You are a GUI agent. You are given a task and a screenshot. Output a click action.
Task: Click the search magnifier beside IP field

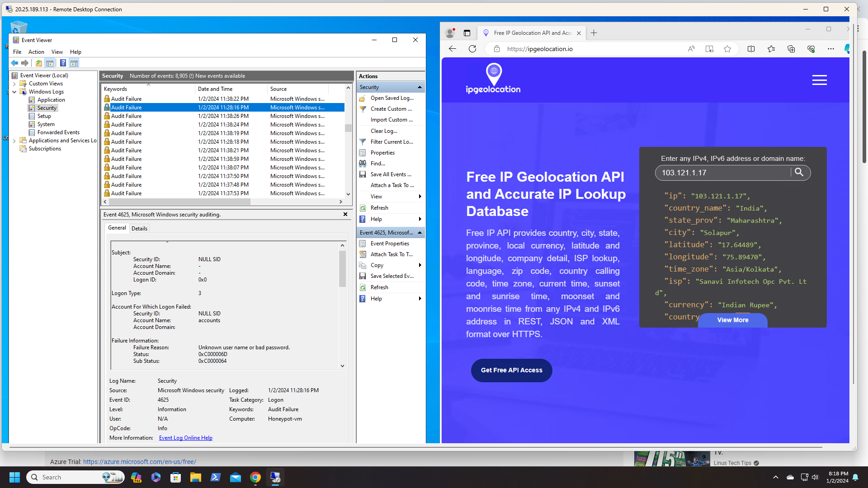click(x=799, y=172)
